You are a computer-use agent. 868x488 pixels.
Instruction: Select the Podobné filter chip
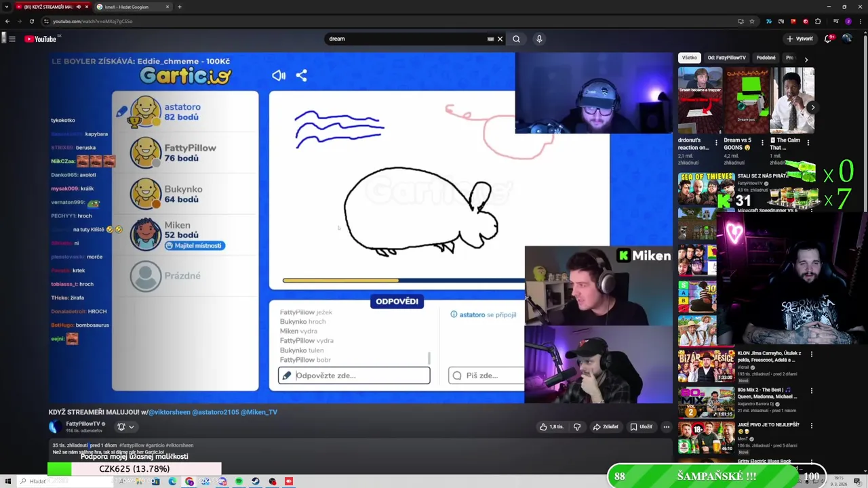[766, 58]
